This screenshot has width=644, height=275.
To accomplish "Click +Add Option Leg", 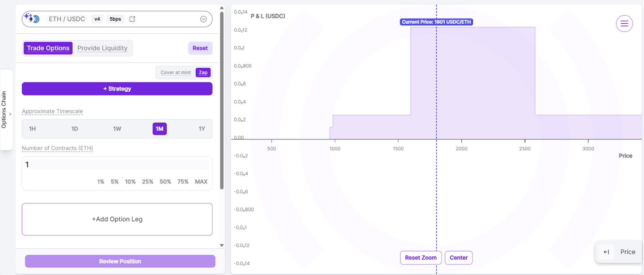I will pyautogui.click(x=117, y=219).
